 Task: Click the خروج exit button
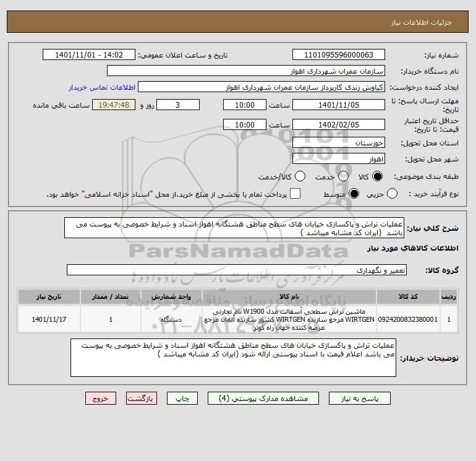coord(101,399)
